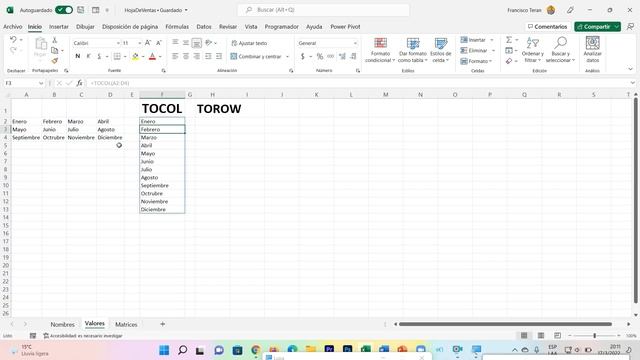Expand the Name Box dropdown arrow
The width and height of the screenshot is (640, 360).
coord(41,83)
